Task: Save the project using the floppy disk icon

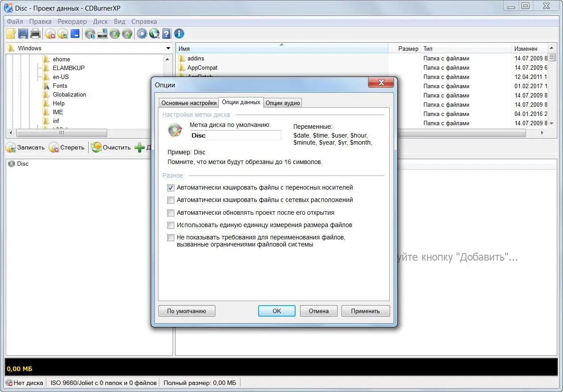Action: pos(23,34)
